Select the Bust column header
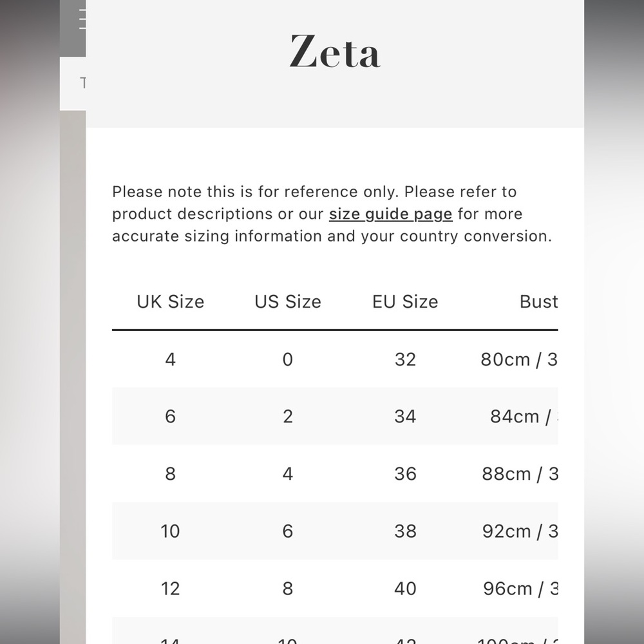644x644 pixels. point(538,302)
